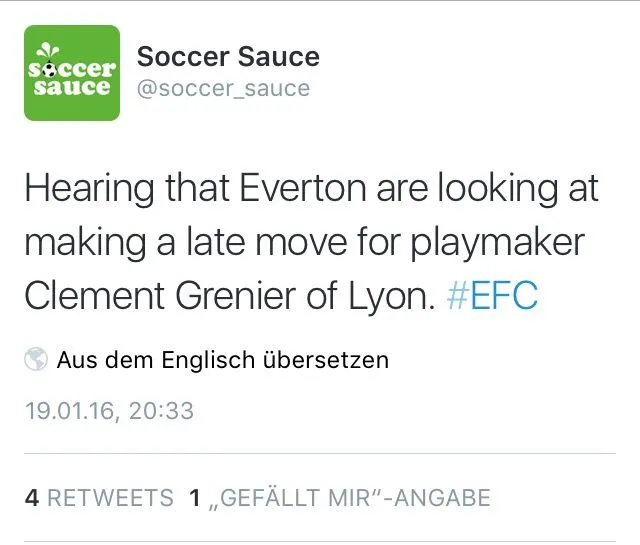
Task: Select "Aus dem Englisch übersetzen"
Action: (x=223, y=360)
